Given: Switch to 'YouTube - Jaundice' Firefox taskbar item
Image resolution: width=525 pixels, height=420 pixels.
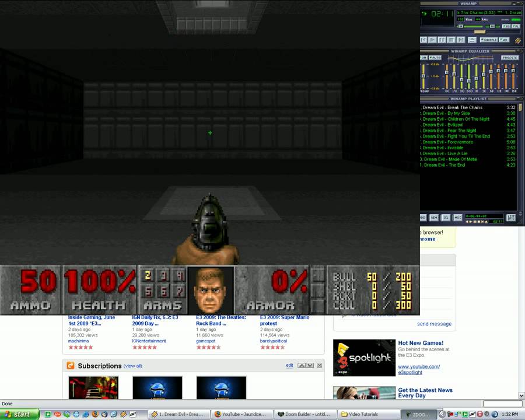Looking at the screenshot, I should coord(242,414).
